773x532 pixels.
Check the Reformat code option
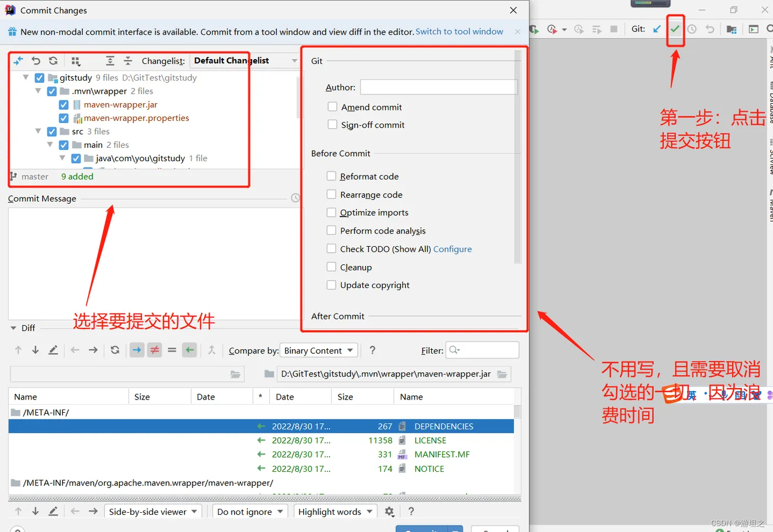click(331, 176)
